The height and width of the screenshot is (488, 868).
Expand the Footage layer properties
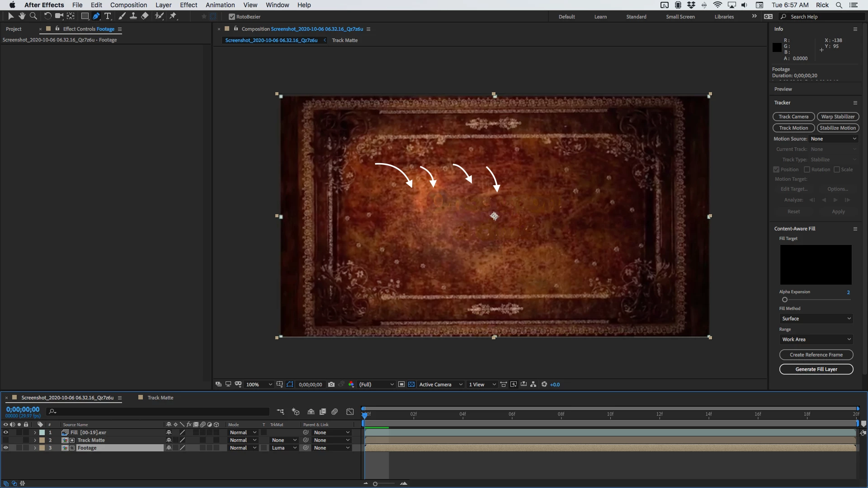click(35, 448)
